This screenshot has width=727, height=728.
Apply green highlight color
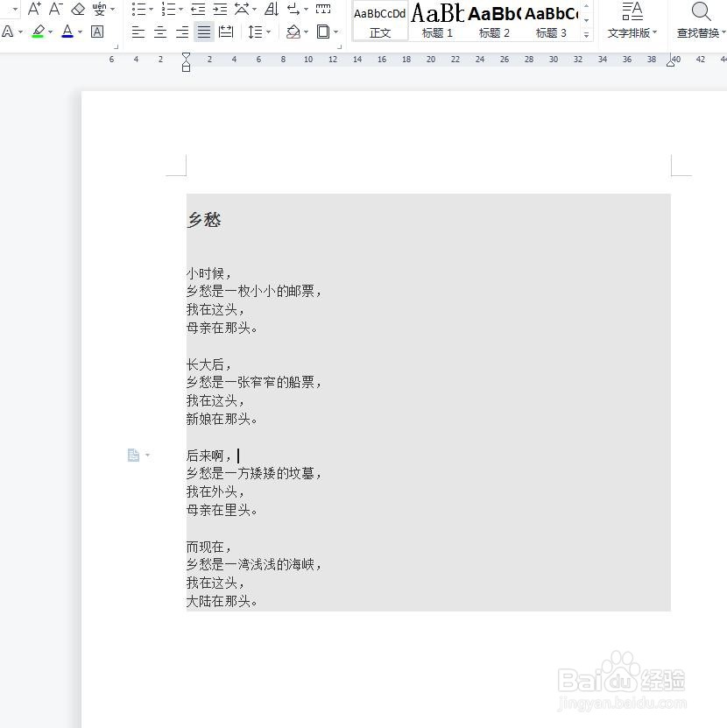[38, 32]
